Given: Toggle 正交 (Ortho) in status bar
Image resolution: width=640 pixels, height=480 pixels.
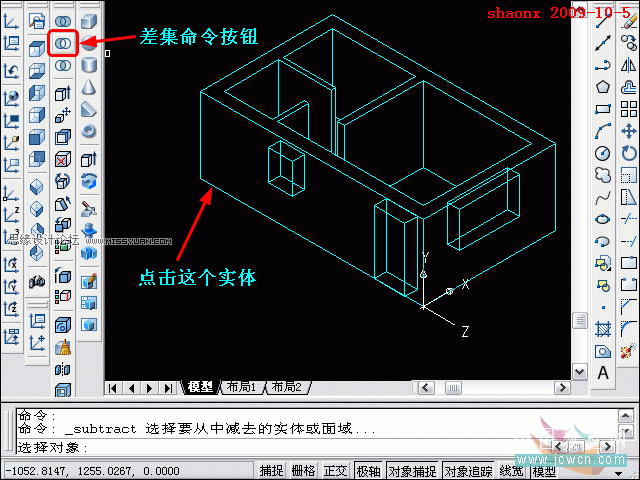Looking at the screenshot, I should [x=335, y=471].
